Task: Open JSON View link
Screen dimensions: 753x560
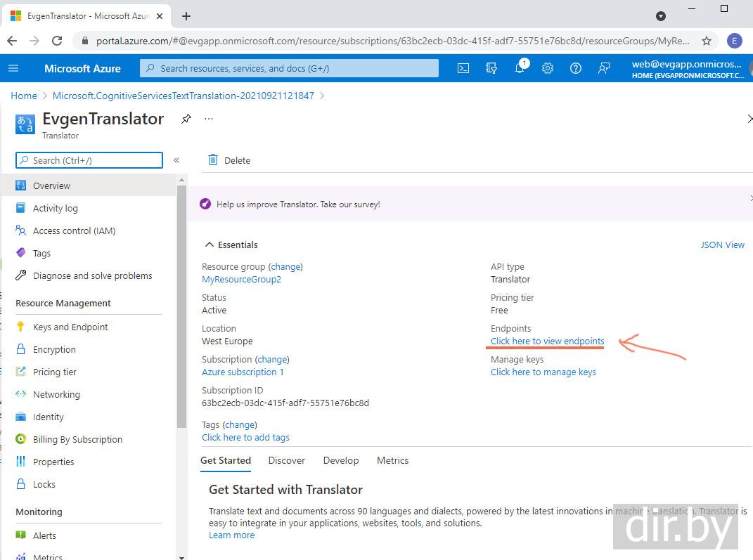Action: coord(722,245)
